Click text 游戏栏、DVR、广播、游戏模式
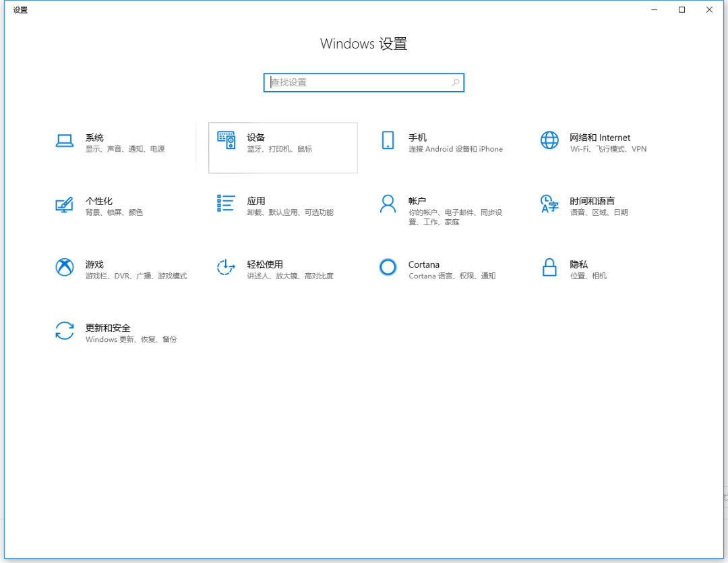 point(136,276)
